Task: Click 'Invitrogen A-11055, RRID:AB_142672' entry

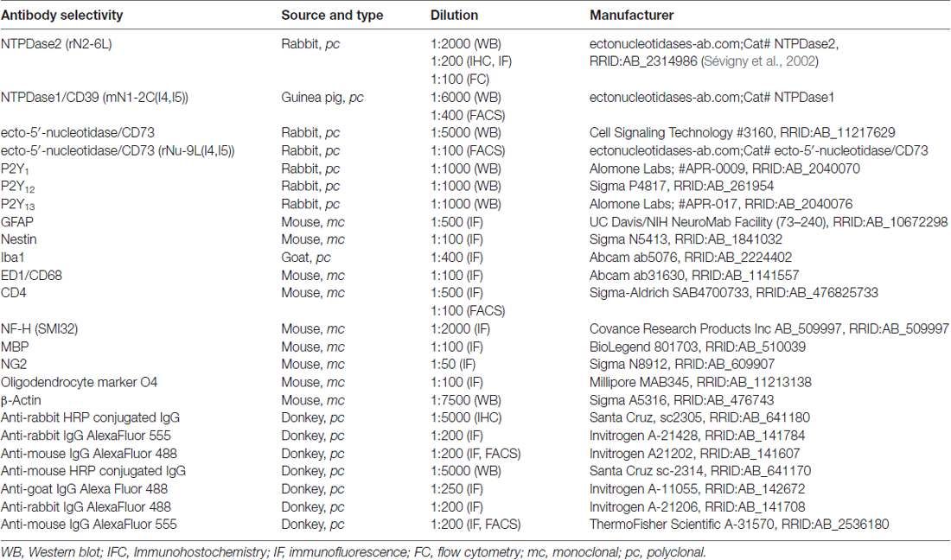Action: point(698,489)
